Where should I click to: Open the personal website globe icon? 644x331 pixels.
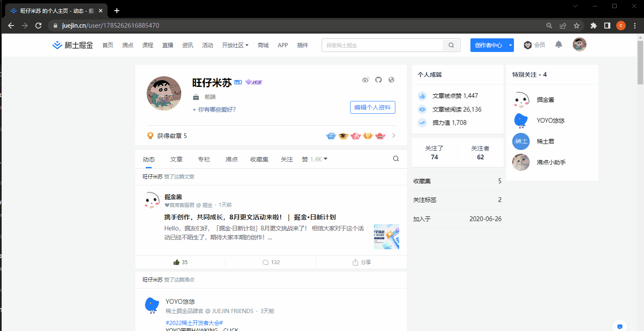coord(392,80)
